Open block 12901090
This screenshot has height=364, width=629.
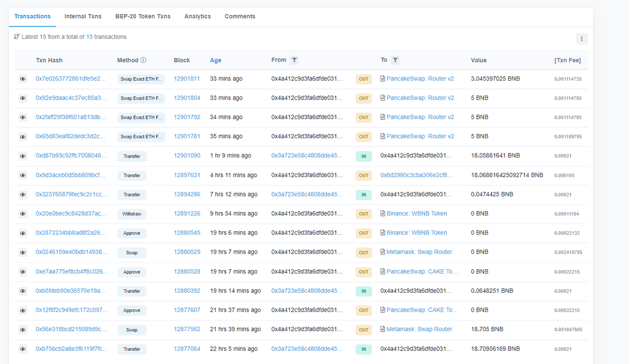[x=187, y=156]
